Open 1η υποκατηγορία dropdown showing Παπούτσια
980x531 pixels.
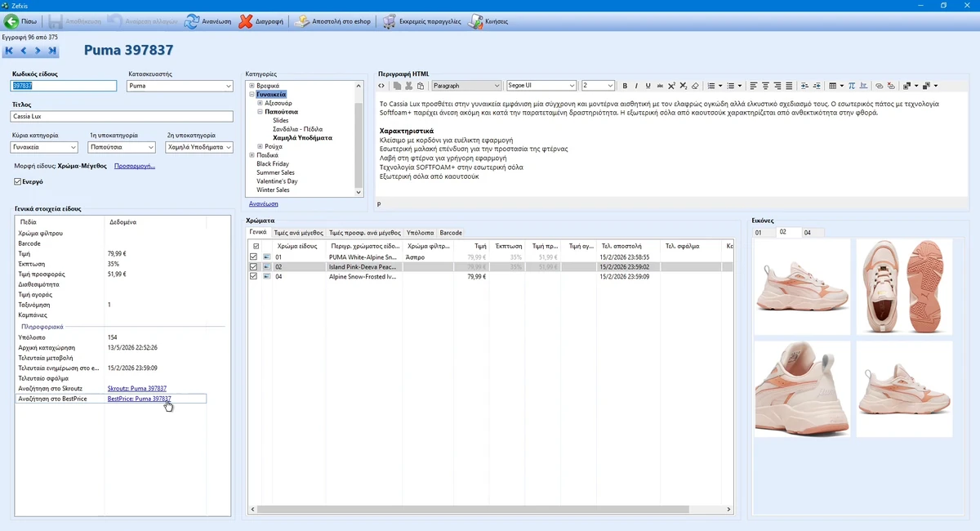point(122,147)
